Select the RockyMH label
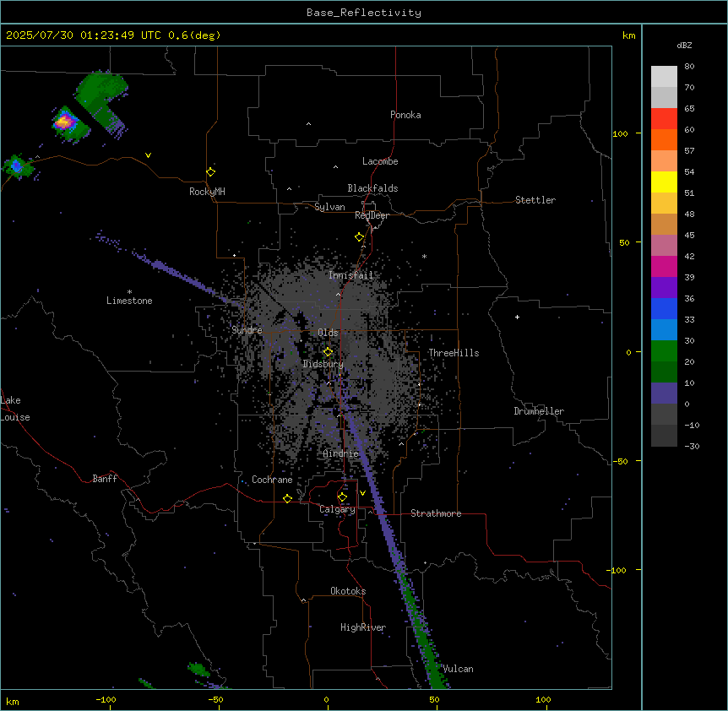Screen dimensions: 728x711 coord(207,192)
